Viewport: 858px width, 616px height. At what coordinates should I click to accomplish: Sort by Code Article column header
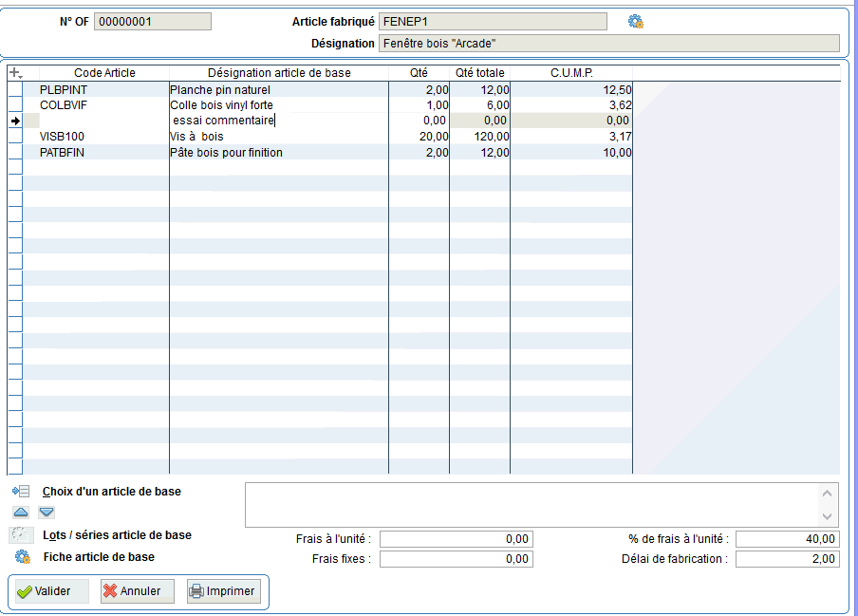click(x=104, y=73)
